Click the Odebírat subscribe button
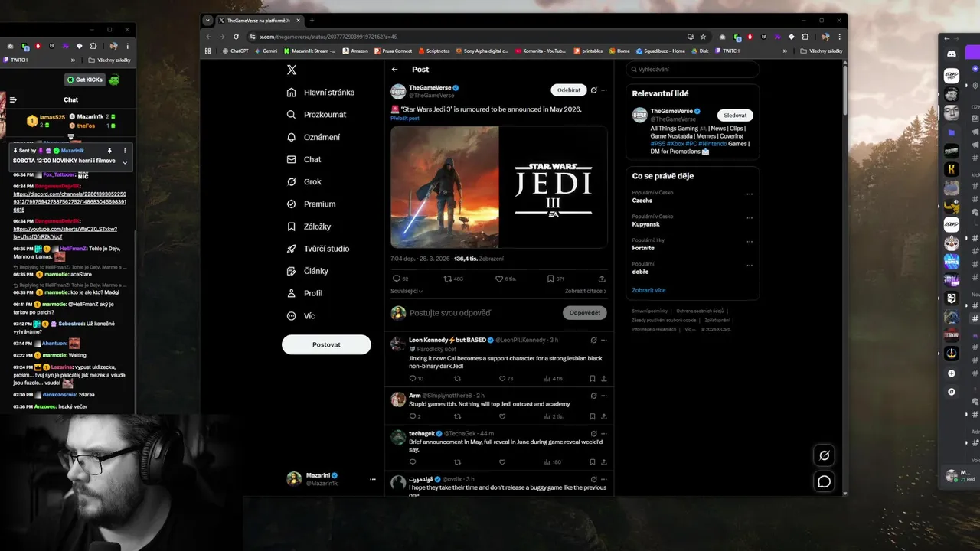The width and height of the screenshot is (980, 551). [x=569, y=90]
